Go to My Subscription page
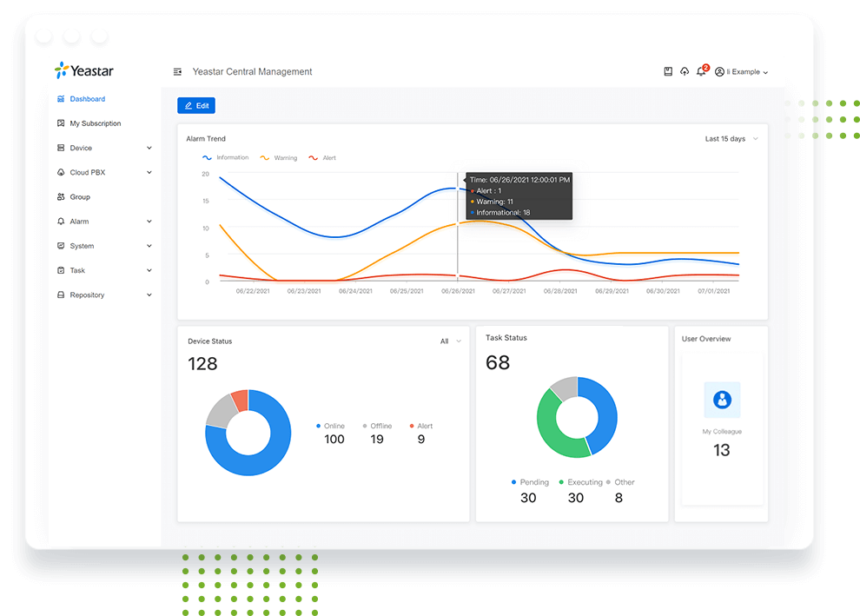Image resolution: width=860 pixels, height=616 pixels. click(95, 123)
